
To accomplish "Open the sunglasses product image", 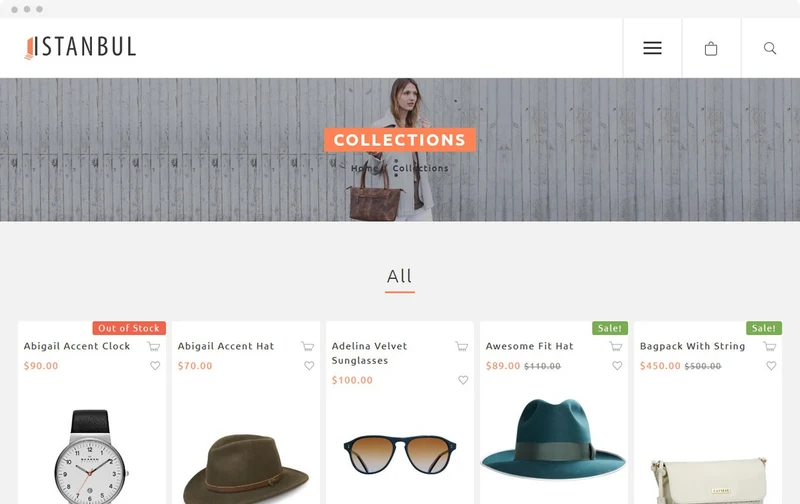I will 399,454.
